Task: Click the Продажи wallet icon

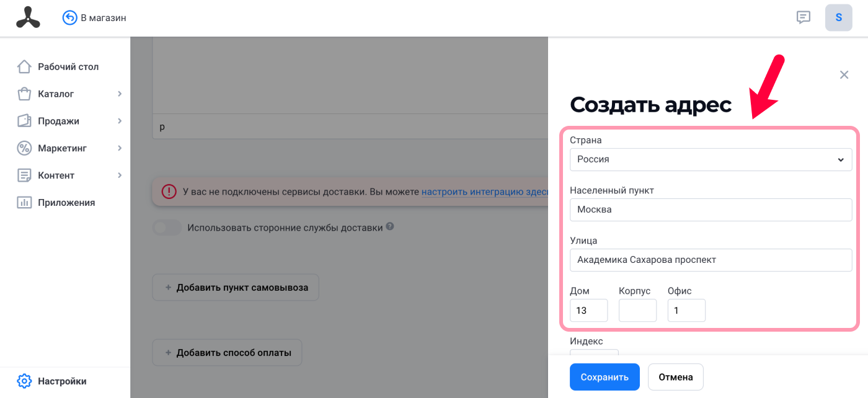Action: tap(24, 121)
